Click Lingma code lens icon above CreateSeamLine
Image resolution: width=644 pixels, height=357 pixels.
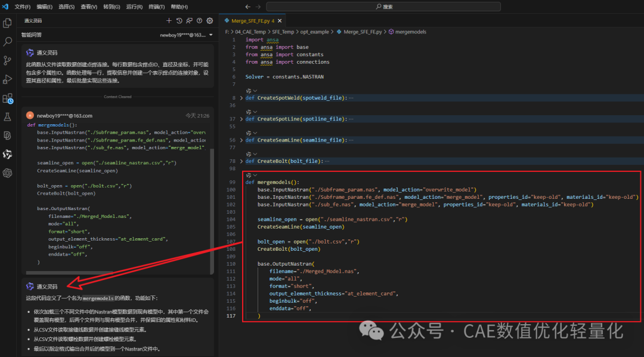[x=249, y=133]
